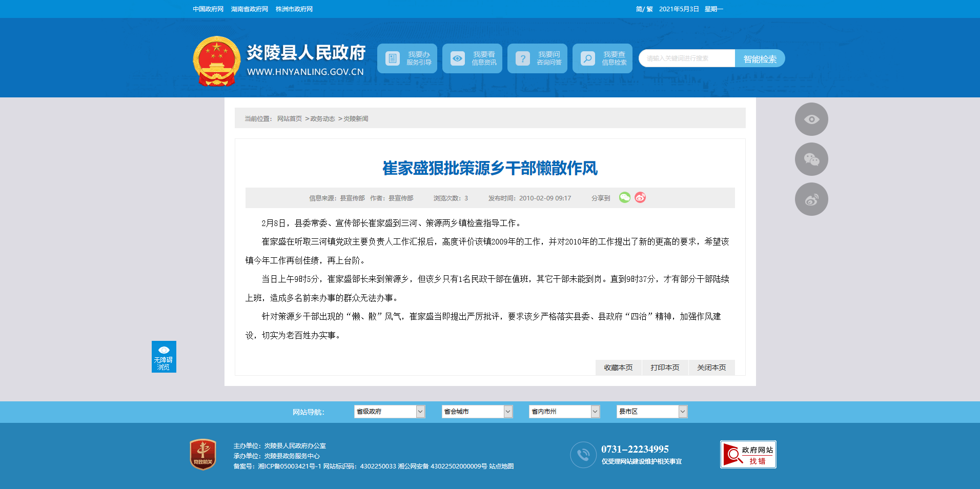Viewport: 980px width, 489px height.
Task: Toggle 无障碍浏览 accessibility mode
Action: [164, 357]
